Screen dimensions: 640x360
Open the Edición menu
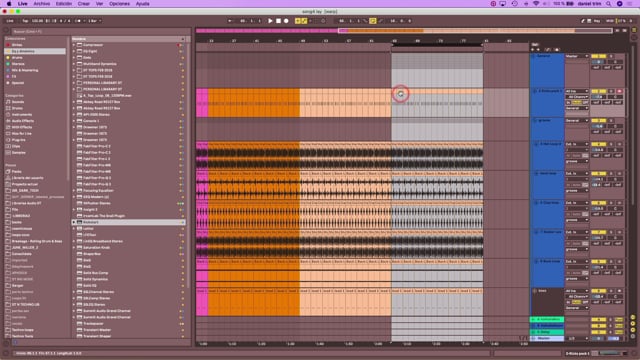pos(64,4)
